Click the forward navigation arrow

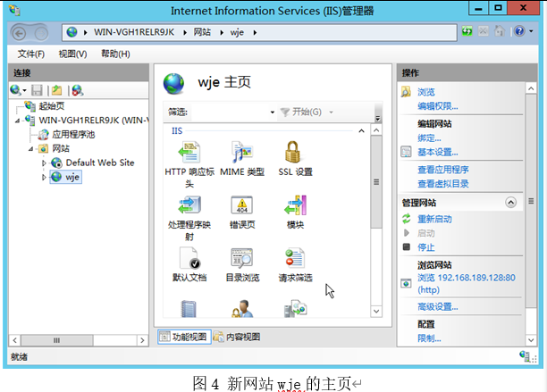click(x=41, y=33)
